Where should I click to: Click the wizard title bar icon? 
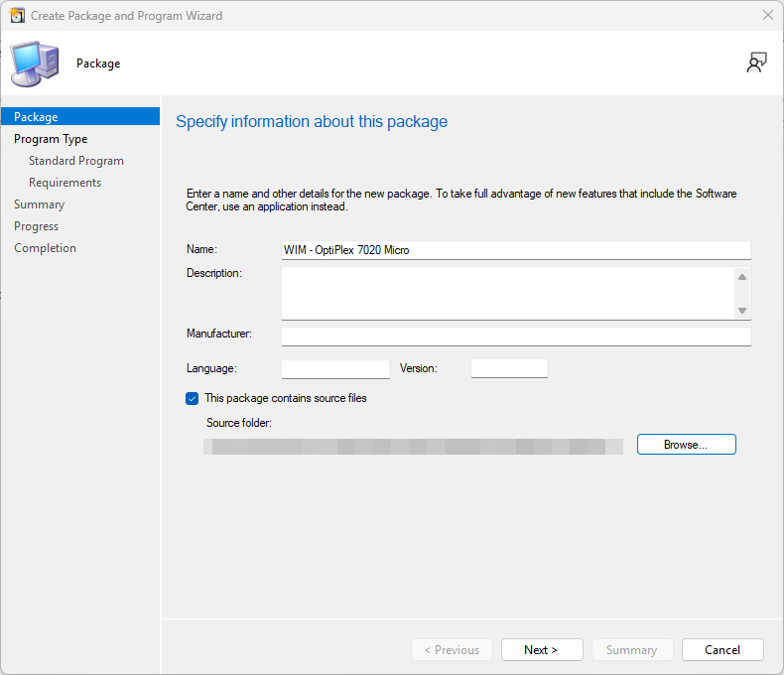pyautogui.click(x=17, y=16)
